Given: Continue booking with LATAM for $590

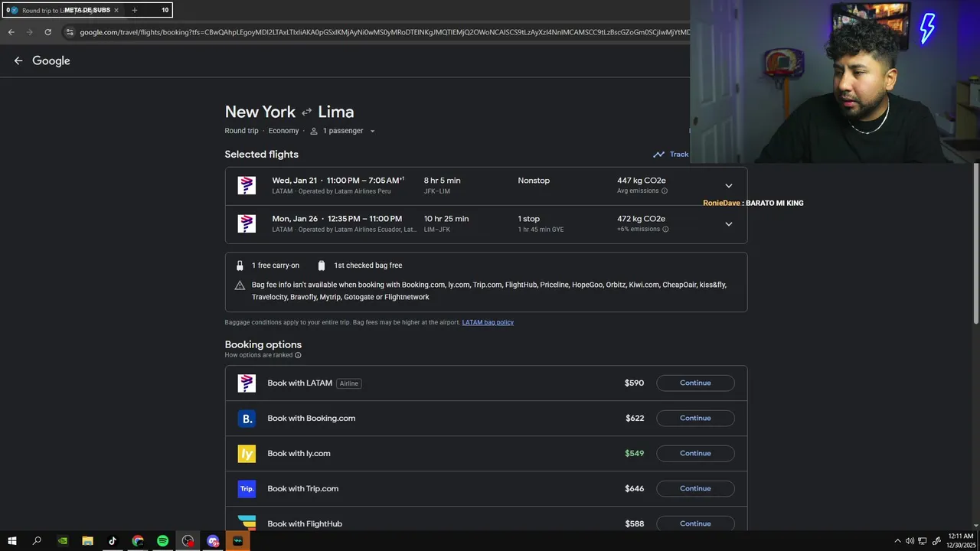Looking at the screenshot, I should click(x=695, y=383).
